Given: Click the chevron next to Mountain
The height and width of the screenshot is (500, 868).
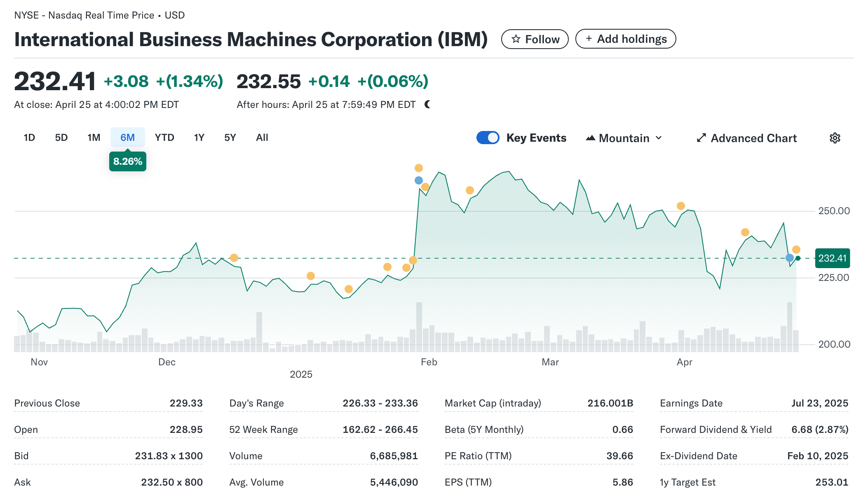Looking at the screenshot, I should 659,138.
